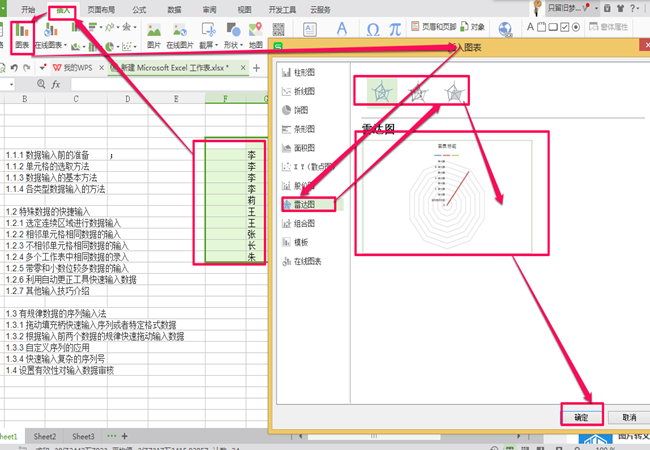Choose the filled radar chart subtype
The height and width of the screenshot is (450, 650).
(x=454, y=92)
